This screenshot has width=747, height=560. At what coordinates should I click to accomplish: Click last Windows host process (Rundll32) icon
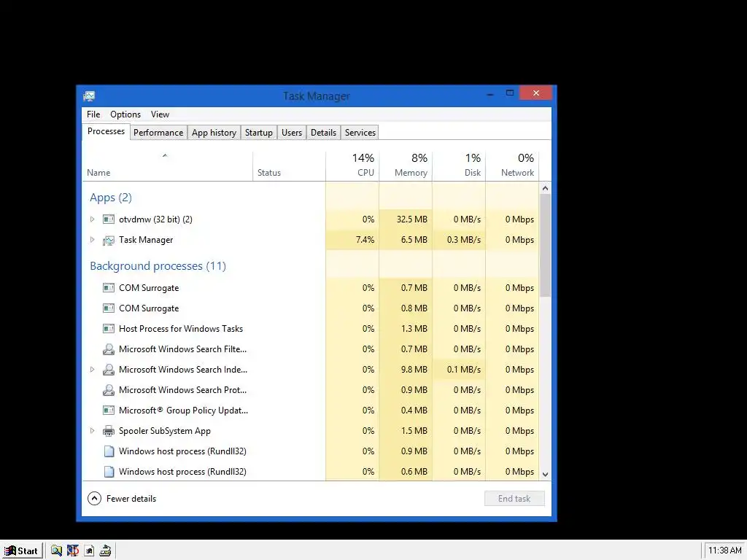109,472
